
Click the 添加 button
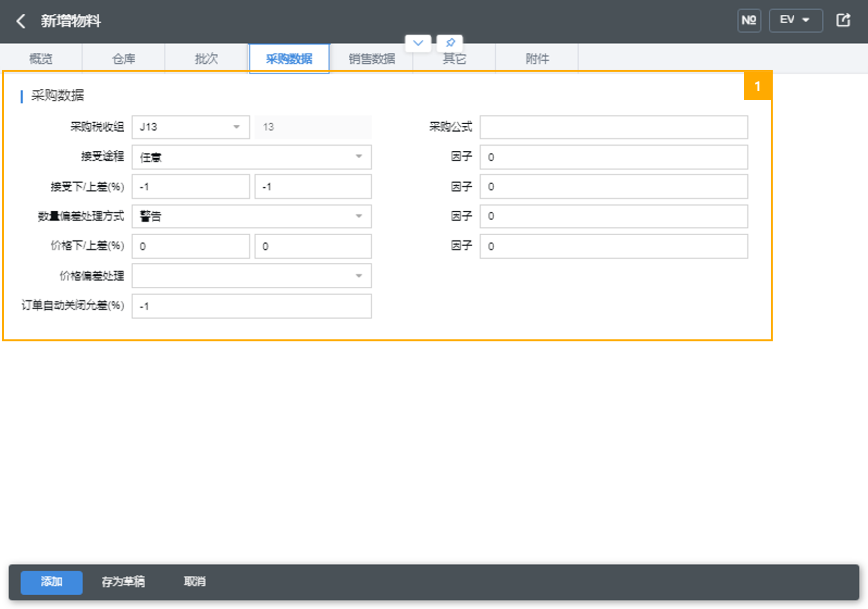click(52, 582)
